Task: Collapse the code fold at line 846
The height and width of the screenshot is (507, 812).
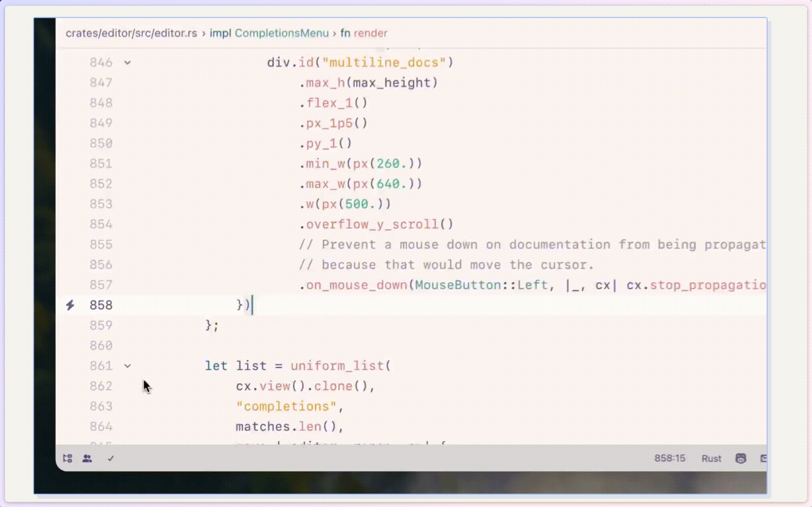Action: pos(128,63)
